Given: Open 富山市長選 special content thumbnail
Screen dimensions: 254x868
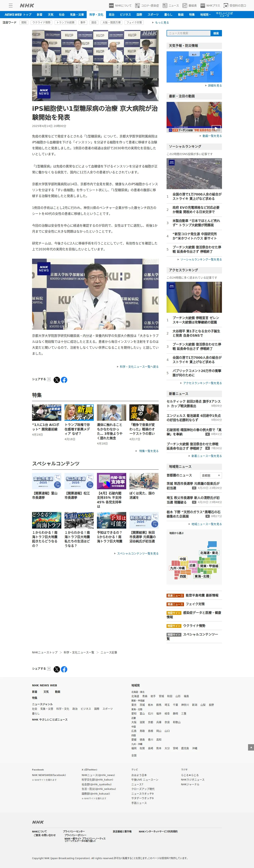Looking at the screenshot, I should pyautogui.click(x=47, y=481).
